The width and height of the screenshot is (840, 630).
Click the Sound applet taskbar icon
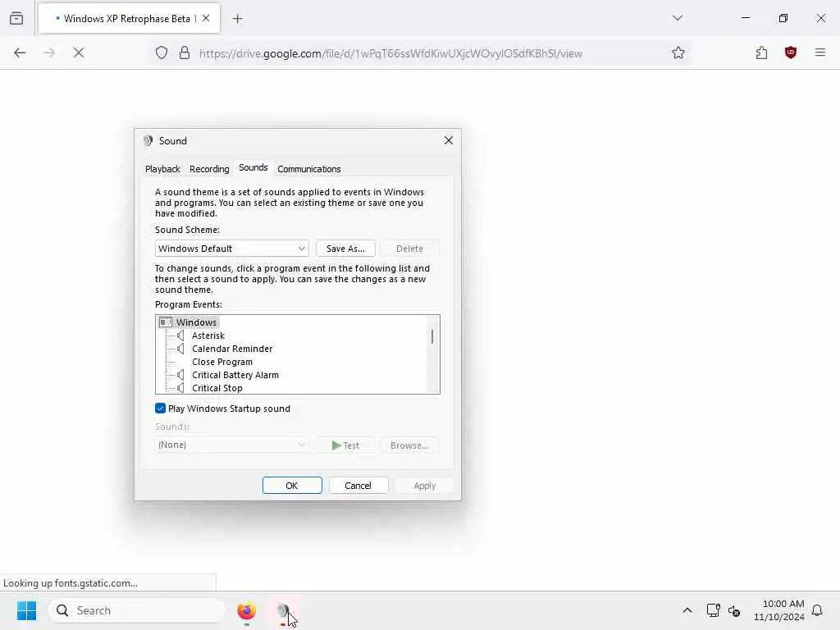[283, 610]
